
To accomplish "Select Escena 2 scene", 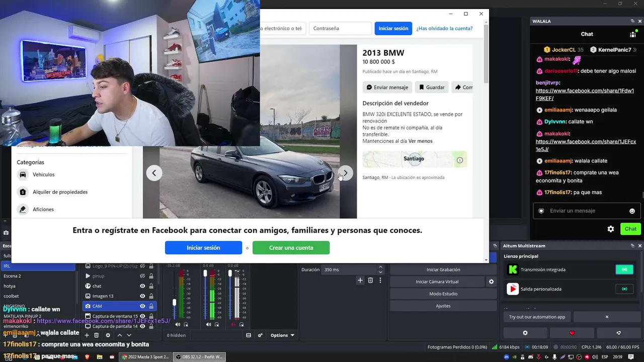I will (x=38, y=276).
